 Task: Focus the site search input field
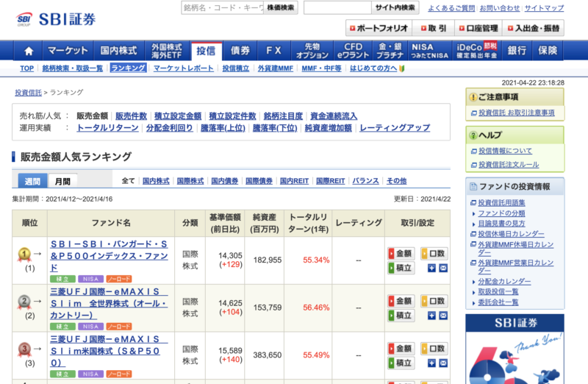337,7
